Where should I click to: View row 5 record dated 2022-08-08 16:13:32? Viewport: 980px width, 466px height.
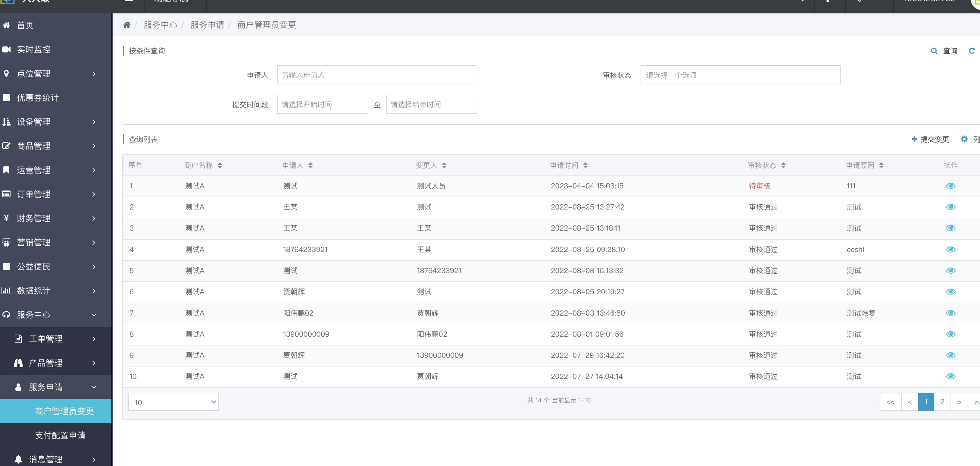pos(950,271)
